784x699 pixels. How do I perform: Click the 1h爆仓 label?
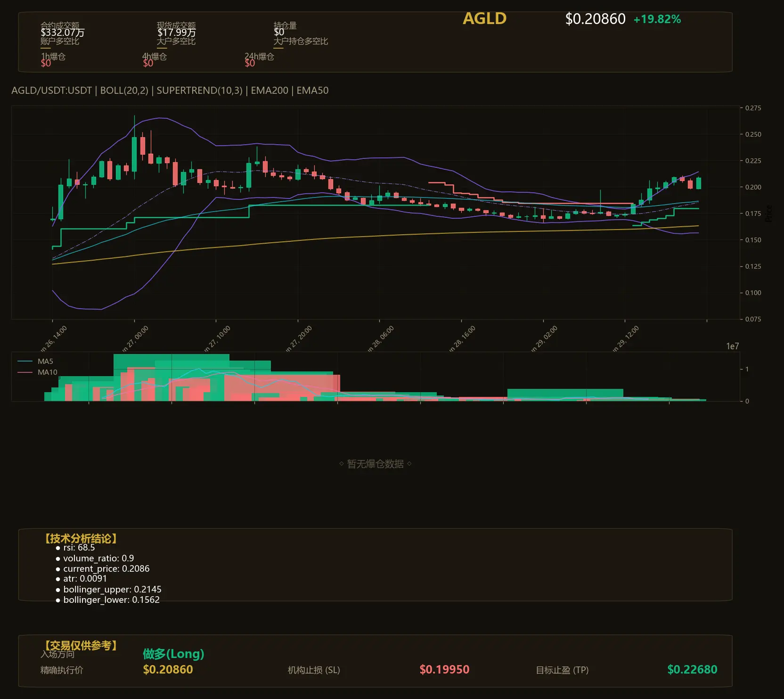(53, 57)
